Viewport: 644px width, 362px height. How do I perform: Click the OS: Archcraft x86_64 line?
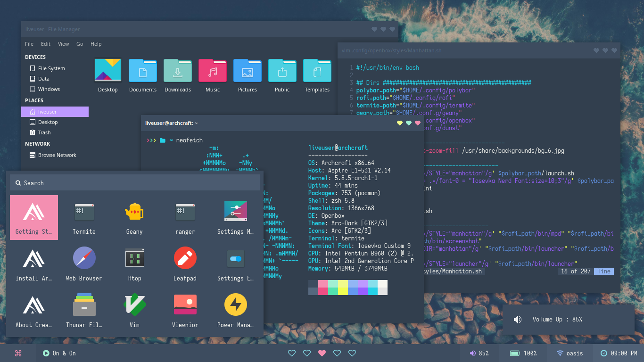click(x=341, y=163)
